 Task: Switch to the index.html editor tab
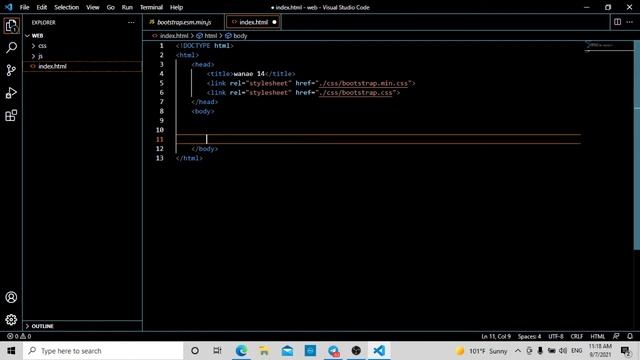point(253,22)
